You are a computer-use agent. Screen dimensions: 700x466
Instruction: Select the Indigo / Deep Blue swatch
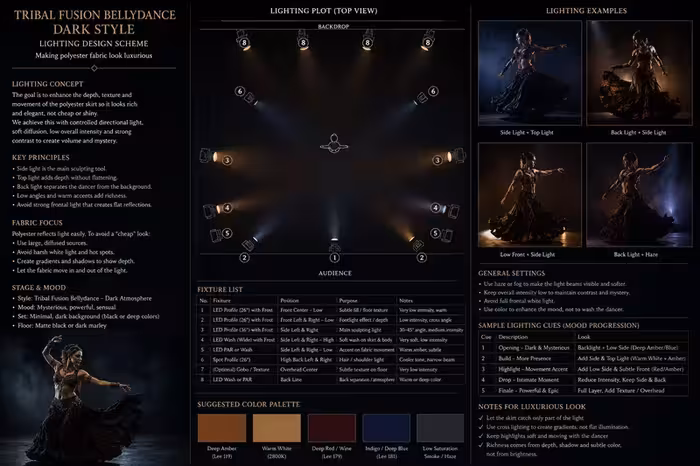[x=386, y=428]
